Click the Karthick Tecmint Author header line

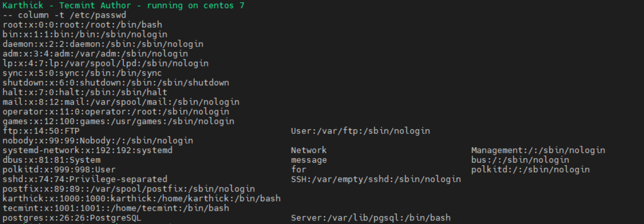(124, 6)
